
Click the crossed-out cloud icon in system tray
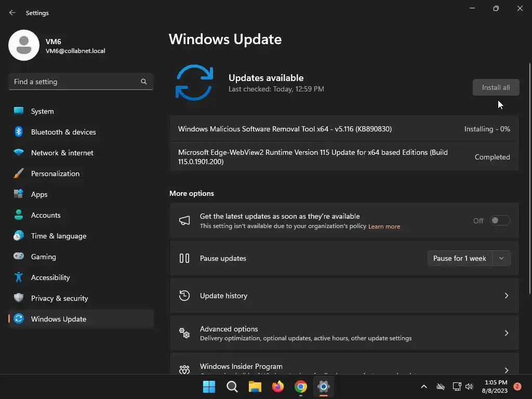441,387
